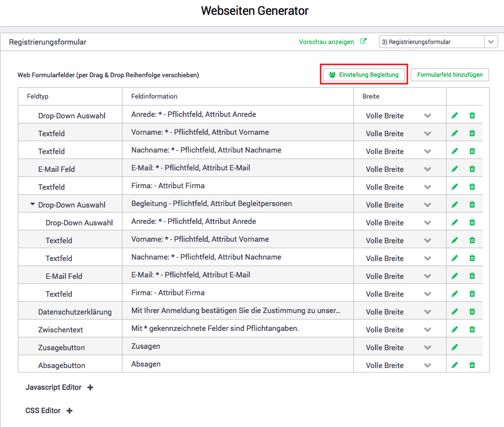Image resolution: width=504 pixels, height=427 pixels.
Task: Edit the Zusagebutton row
Action: (x=454, y=347)
